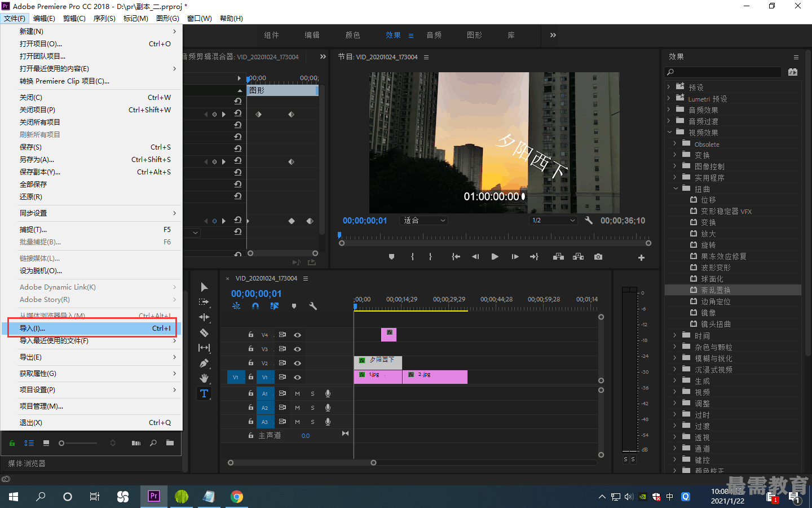Open the 编辑(E) menu
The height and width of the screenshot is (508, 812).
44,19
